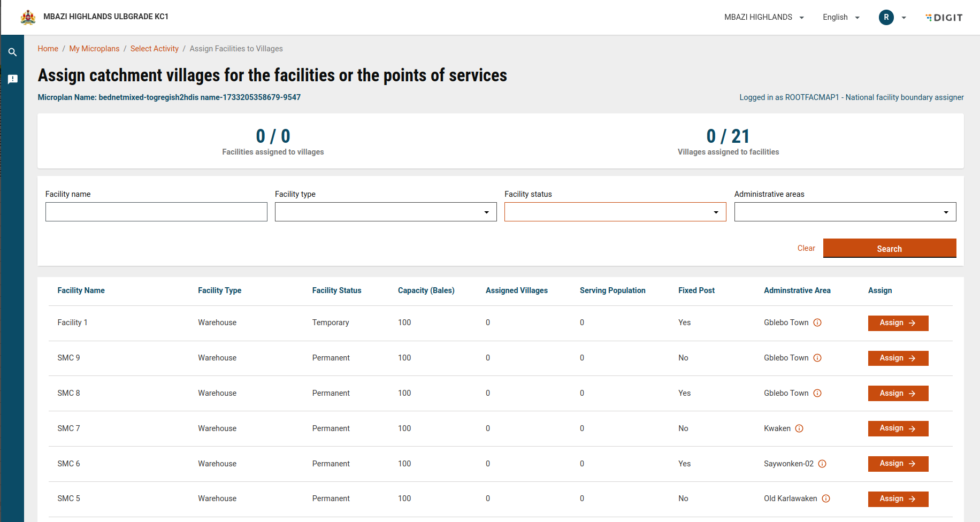Open the English language selector

[841, 17]
